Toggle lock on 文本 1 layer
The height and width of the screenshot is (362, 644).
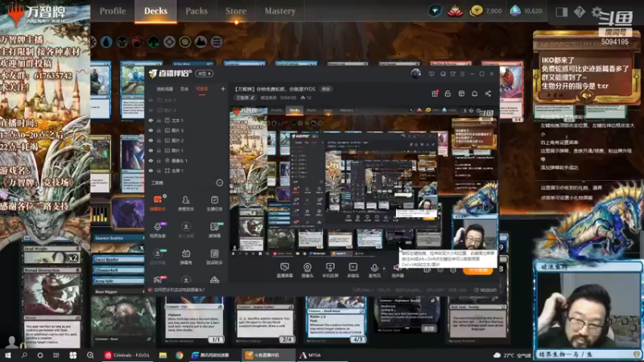coord(159,121)
